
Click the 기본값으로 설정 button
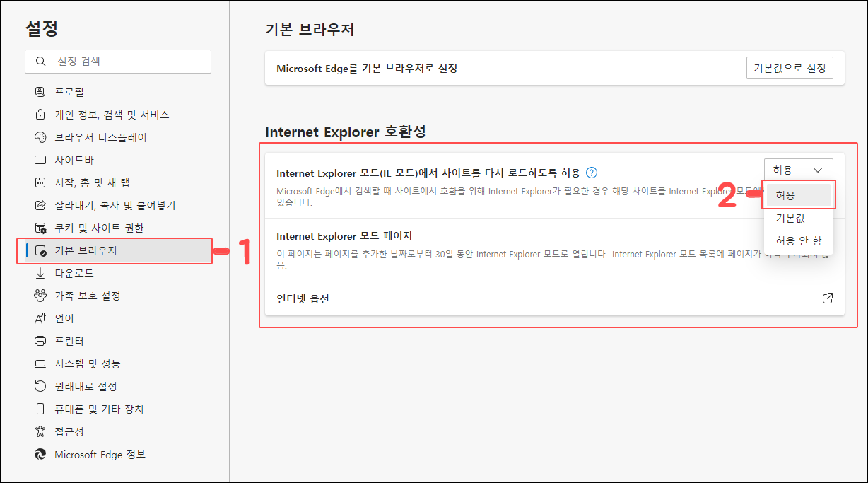tap(790, 69)
